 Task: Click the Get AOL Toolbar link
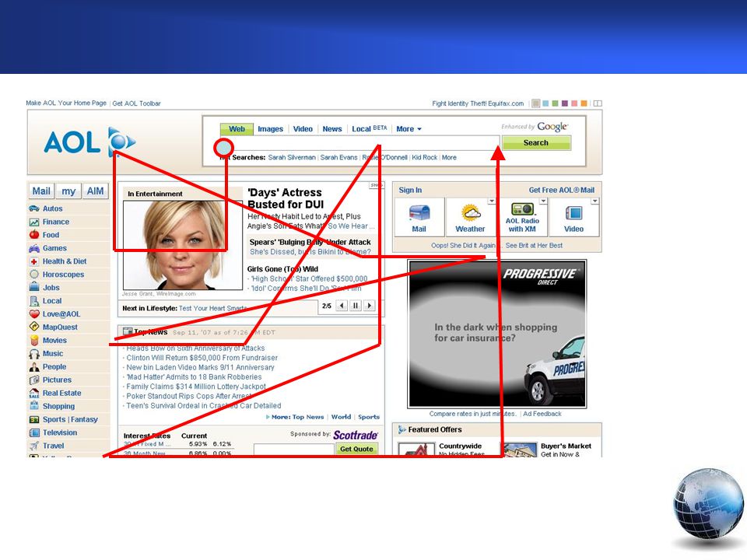pos(136,103)
